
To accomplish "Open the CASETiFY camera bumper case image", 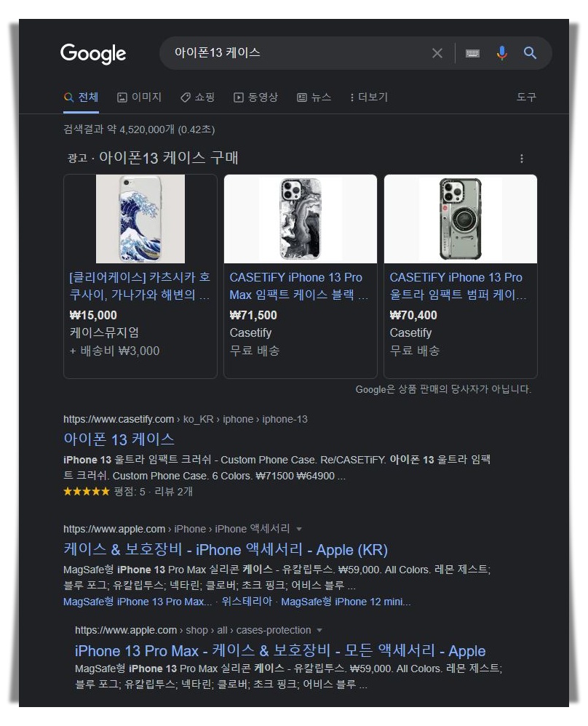I will tap(461, 219).
